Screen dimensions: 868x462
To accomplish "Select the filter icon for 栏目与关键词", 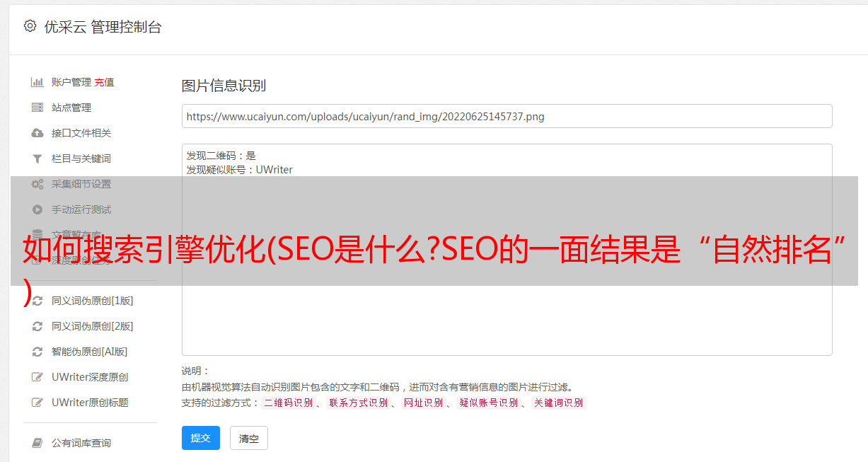I will point(37,158).
